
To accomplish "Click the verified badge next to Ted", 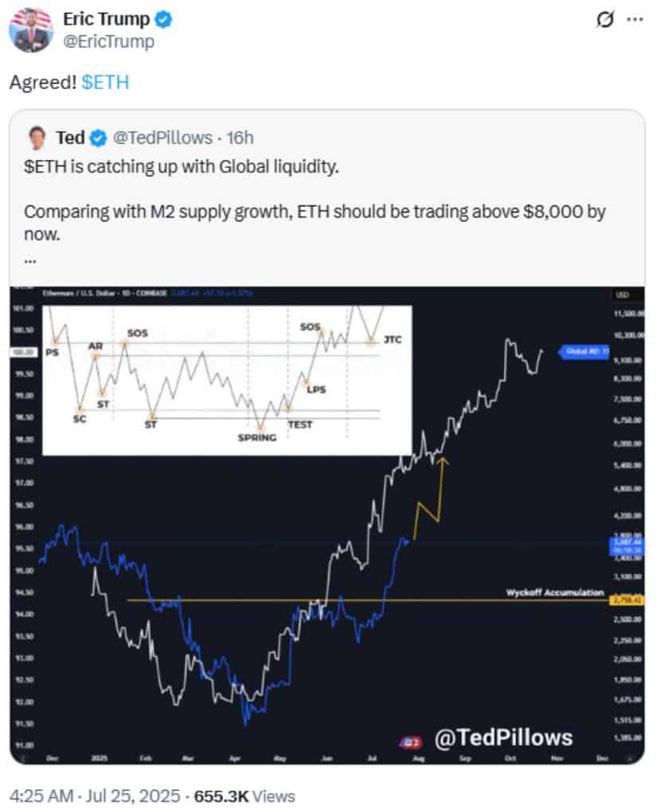I will [x=99, y=139].
